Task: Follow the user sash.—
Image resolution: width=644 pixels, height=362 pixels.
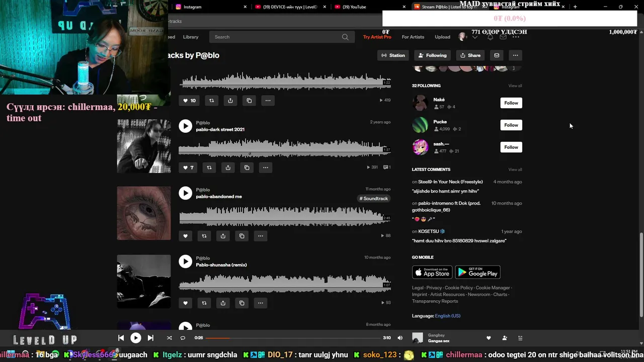Action: [x=511, y=147]
